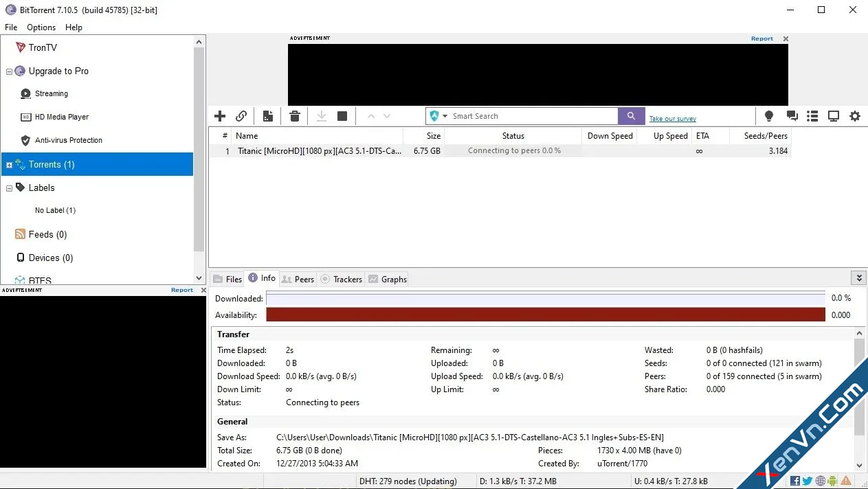Image resolution: width=868 pixels, height=489 pixels.
Task: Open the Help menu
Action: tap(74, 27)
